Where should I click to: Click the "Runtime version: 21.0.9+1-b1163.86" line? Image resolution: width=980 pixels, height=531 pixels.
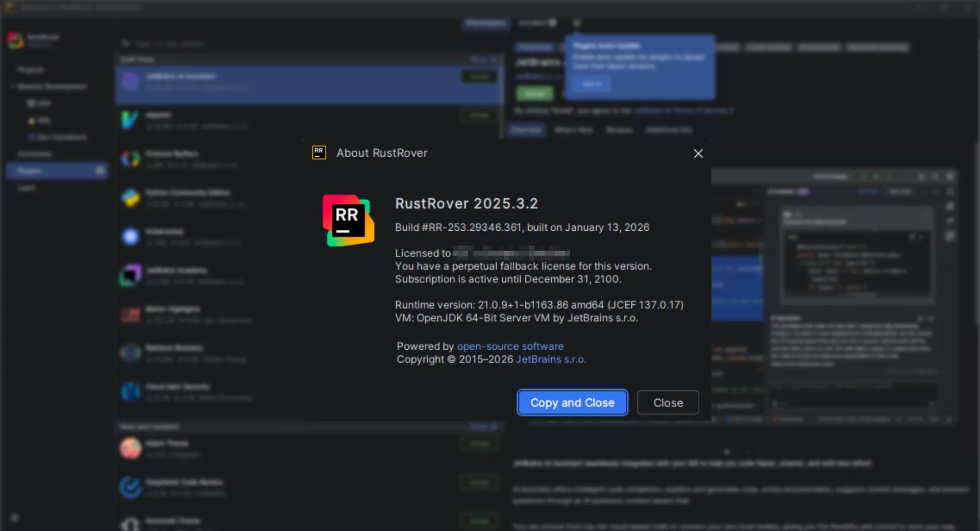pos(539,305)
